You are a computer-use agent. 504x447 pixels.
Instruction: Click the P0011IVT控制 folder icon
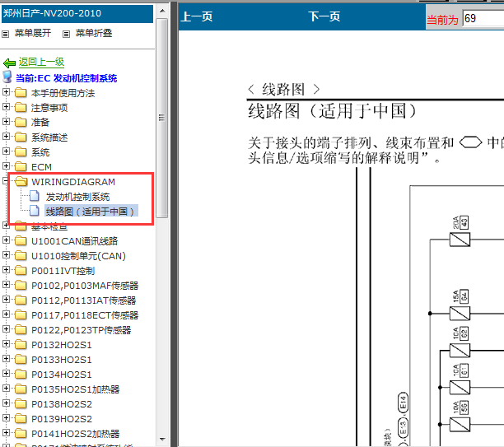click(x=21, y=270)
